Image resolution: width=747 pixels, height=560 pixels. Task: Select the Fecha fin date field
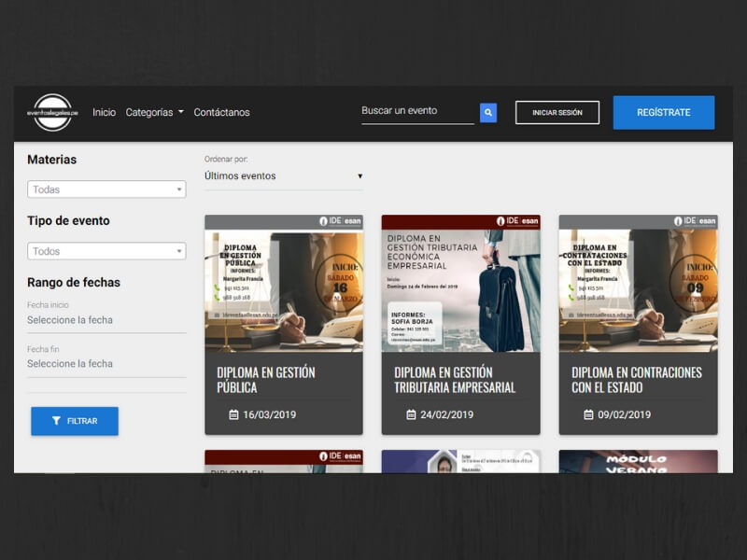click(x=106, y=364)
